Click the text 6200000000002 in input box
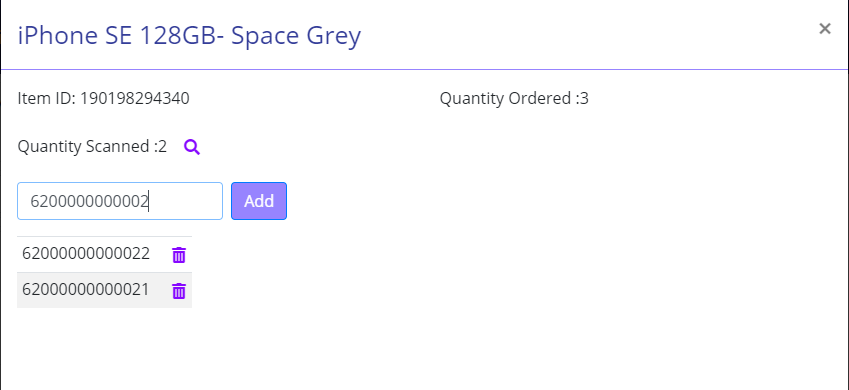 [x=89, y=202]
